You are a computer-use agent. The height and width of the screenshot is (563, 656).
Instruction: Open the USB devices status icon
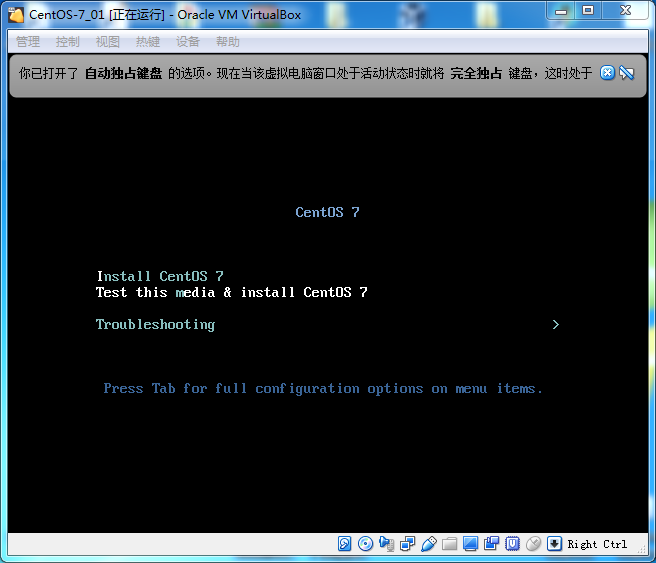pos(428,544)
